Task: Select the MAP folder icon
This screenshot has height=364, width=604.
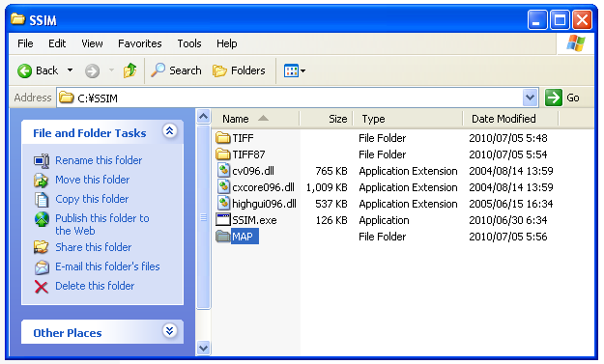Action: 222,237
